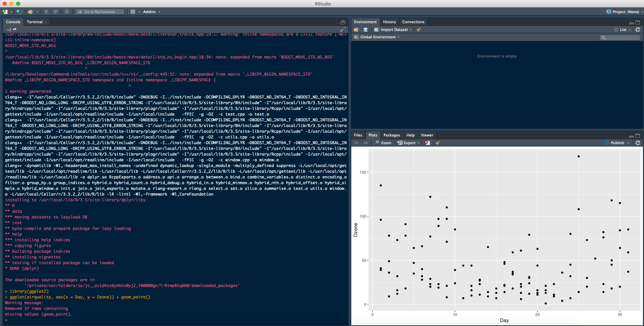Image resolution: width=644 pixels, height=326 pixels.
Task: Switch to the Files tab
Action: tap(358, 135)
